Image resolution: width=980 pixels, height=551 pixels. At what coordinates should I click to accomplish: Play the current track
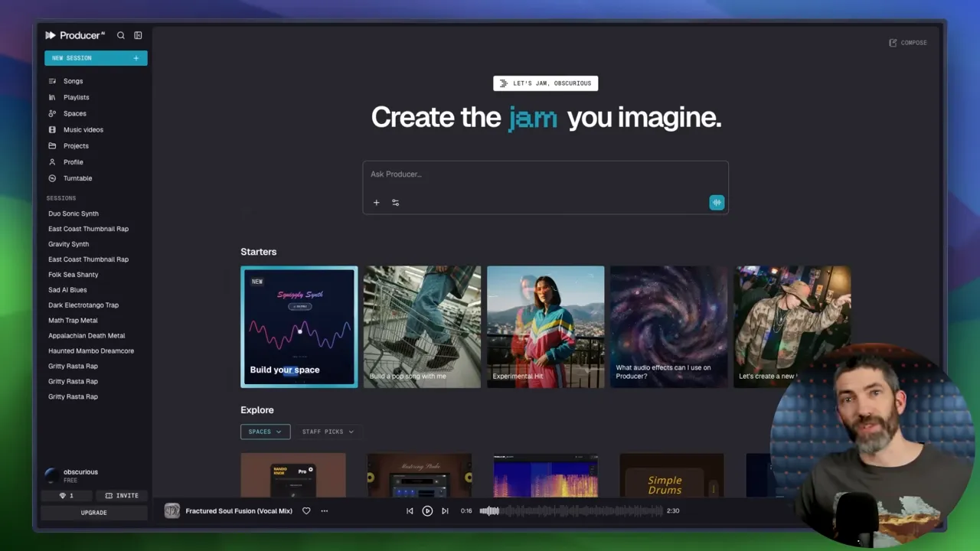coord(427,510)
